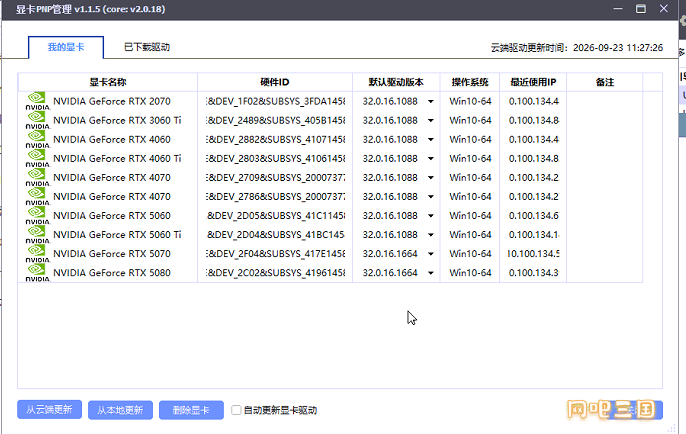Image resolution: width=686 pixels, height=434 pixels.
Task: Open driver version dropdown for RTX 2070
Action: click(x=430, y=102)
